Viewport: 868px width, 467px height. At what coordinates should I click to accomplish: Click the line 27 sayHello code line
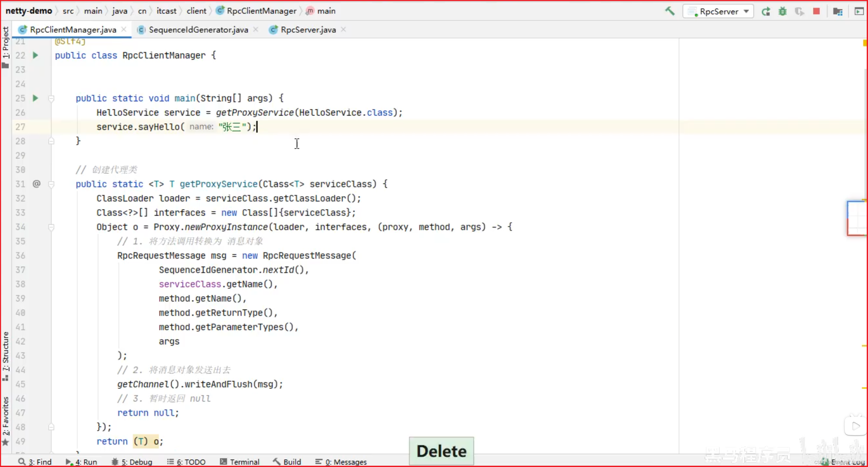pyautogui.click(x=177, y=127)
